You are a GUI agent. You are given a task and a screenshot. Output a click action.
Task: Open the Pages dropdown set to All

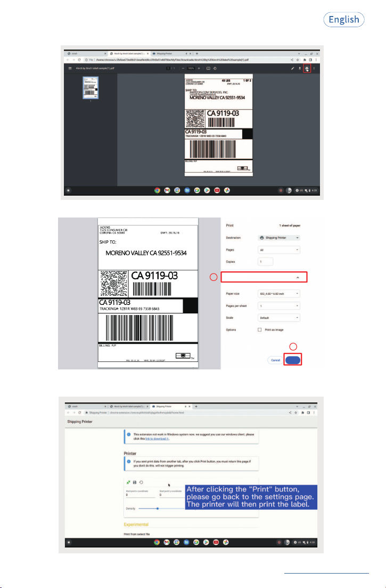[280, 249]
